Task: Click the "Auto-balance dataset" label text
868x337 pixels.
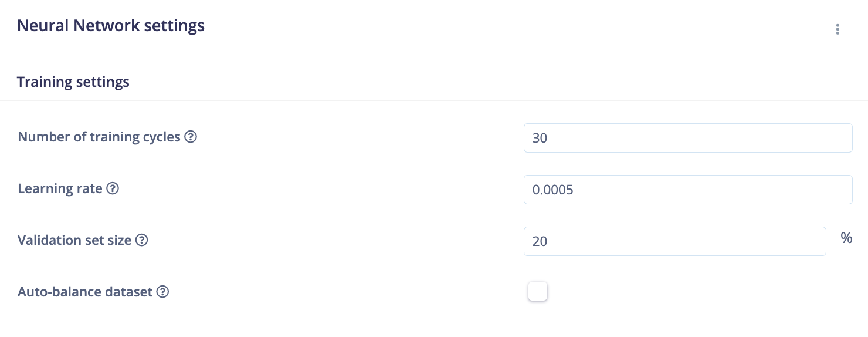Action: [x=85, y=292]
